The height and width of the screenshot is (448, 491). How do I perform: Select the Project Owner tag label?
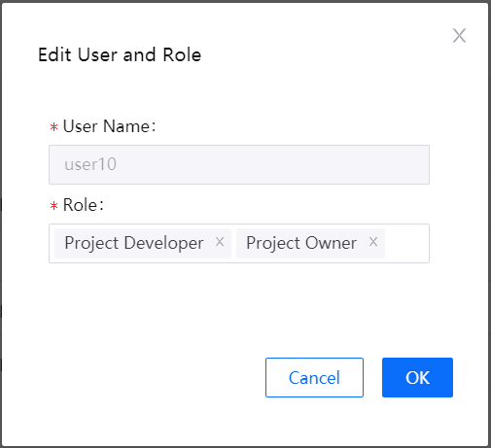301,243
